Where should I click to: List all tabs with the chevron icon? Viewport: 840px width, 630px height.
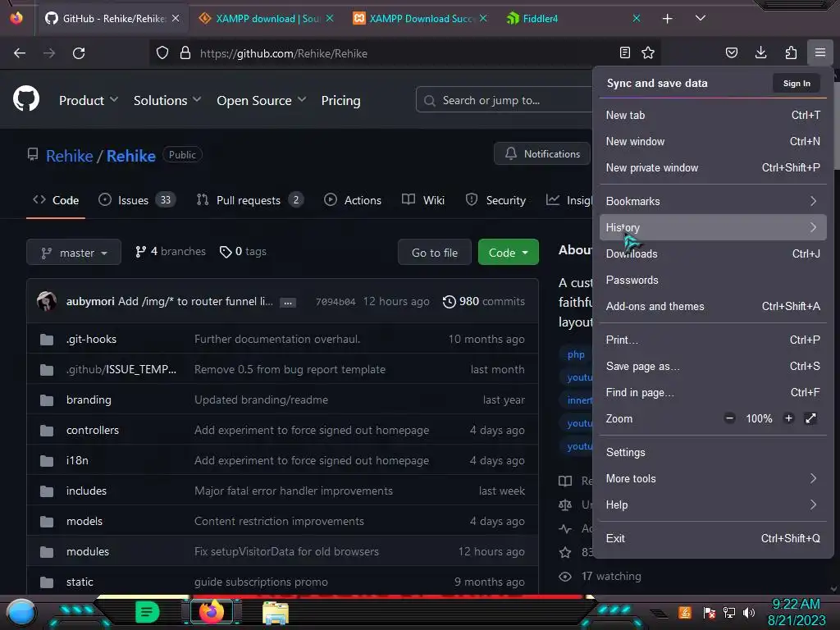point(701,18)
